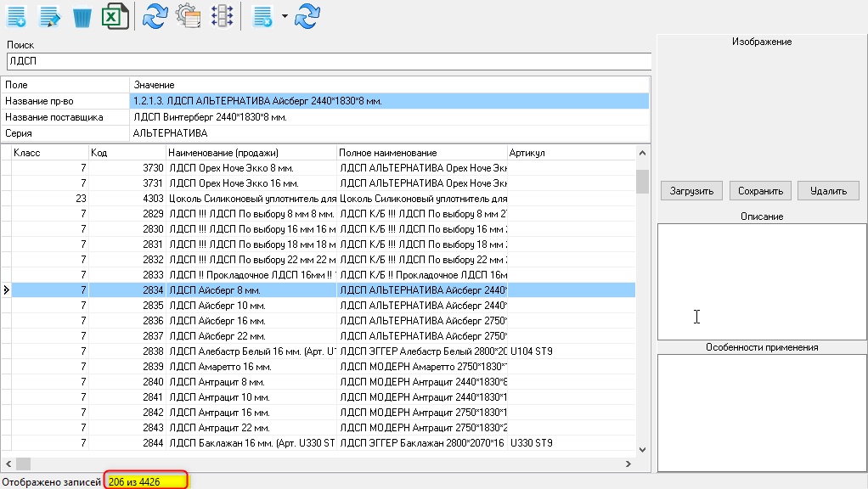Screen dimensions: 868x489
Task: Click inside the Описание text area
Action: click(761, 281)
